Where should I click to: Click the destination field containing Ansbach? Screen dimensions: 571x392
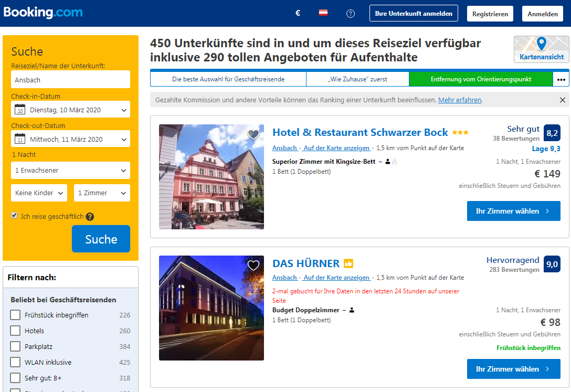71,79
